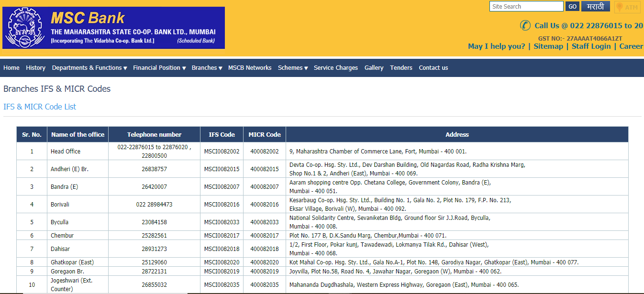Select the Borivali office name

coord(60,205)
